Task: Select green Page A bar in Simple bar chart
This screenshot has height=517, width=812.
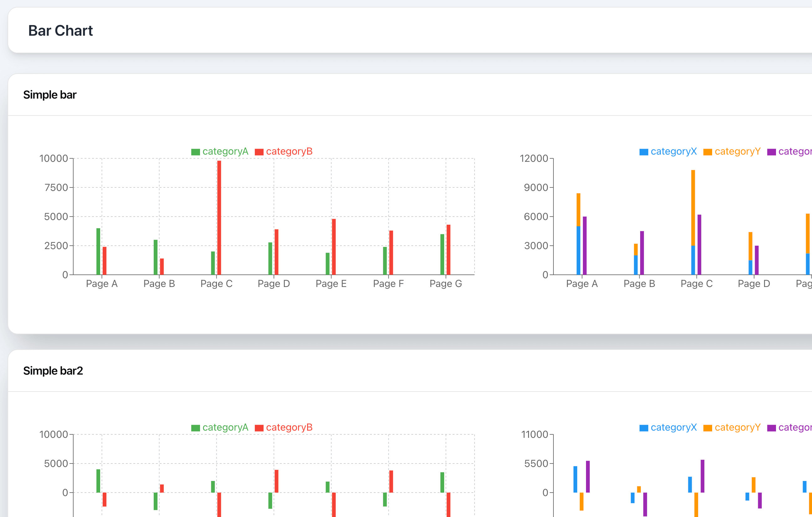Action: pos(99,251)
